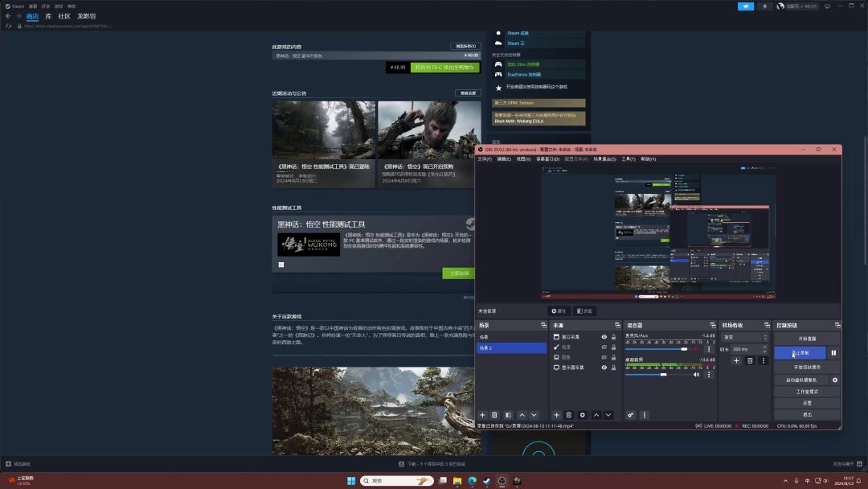Delete selected source with trash icon
Viewport: 868px width, 489px height.
coord(568,415)
